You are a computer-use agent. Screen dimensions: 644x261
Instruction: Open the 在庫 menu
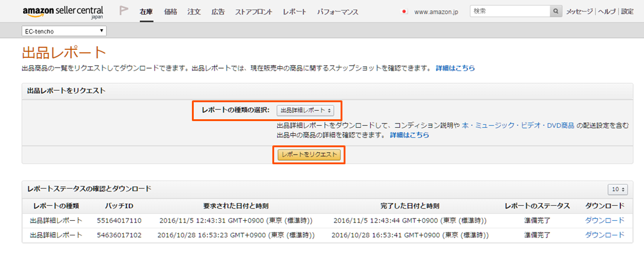pos(146,12)
